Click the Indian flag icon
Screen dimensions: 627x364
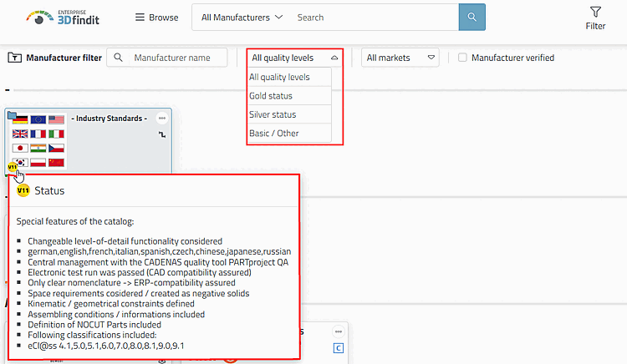click(38, 148)
